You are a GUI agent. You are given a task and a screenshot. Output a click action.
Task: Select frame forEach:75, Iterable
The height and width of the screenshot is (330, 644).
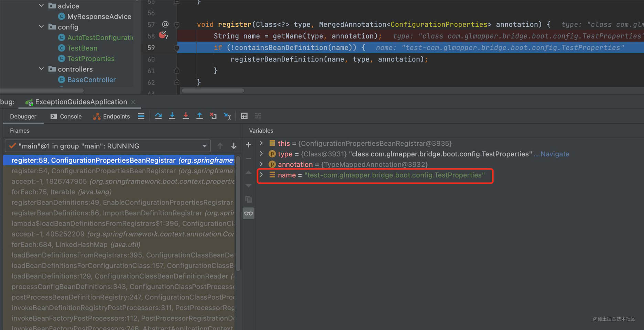click(119, 192)
